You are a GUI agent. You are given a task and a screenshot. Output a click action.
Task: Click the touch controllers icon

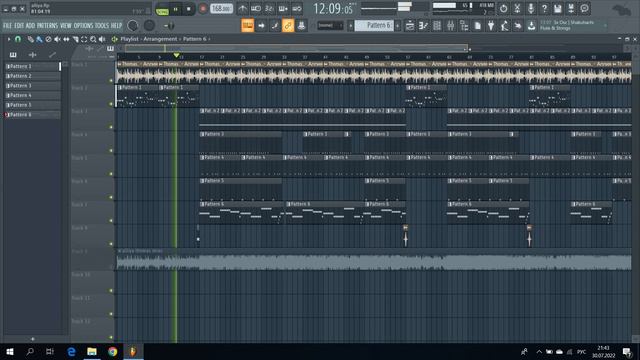[x=518, y=26]
